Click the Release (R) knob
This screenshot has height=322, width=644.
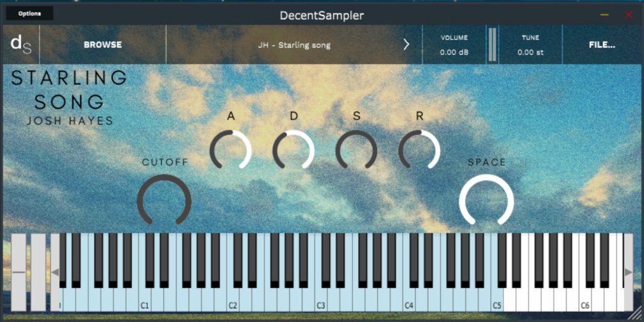pyautogui.click(x=419, y=150)
